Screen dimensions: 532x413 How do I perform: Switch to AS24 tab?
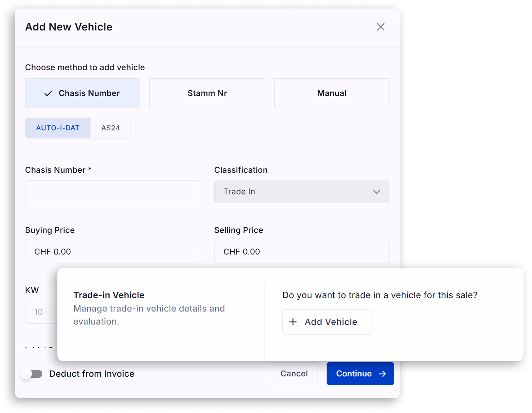point(111,128)
